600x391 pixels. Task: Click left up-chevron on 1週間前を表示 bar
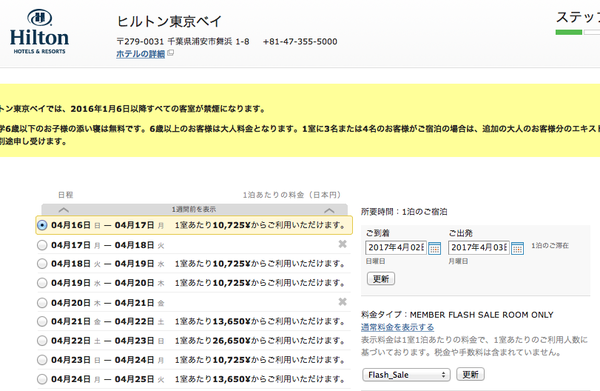(64, 210)
